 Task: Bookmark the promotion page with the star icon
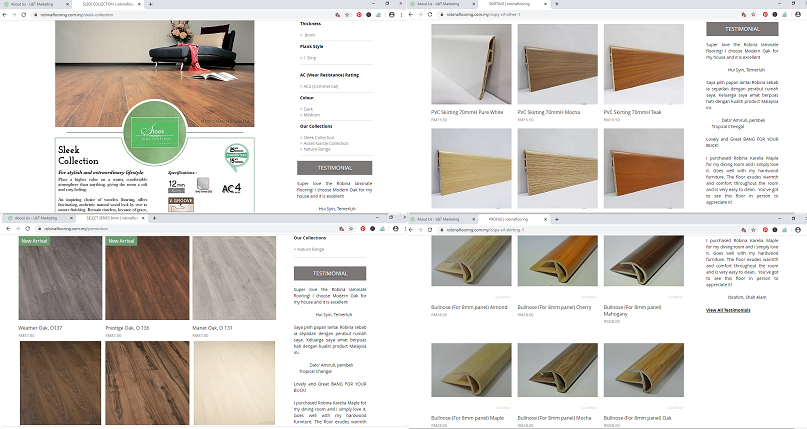point(351,228)
